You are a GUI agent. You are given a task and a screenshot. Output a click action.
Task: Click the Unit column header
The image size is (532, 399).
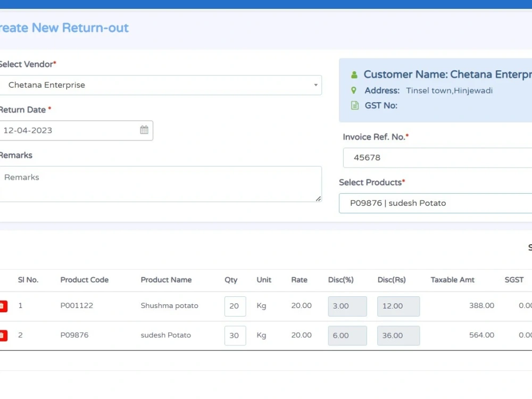pos(264,280)
